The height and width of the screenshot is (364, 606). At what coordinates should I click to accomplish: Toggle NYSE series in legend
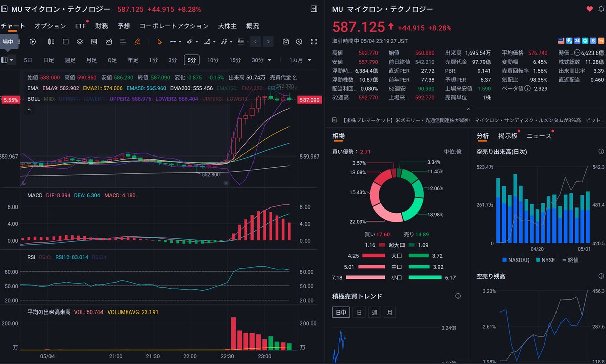[x=545, y=259]
